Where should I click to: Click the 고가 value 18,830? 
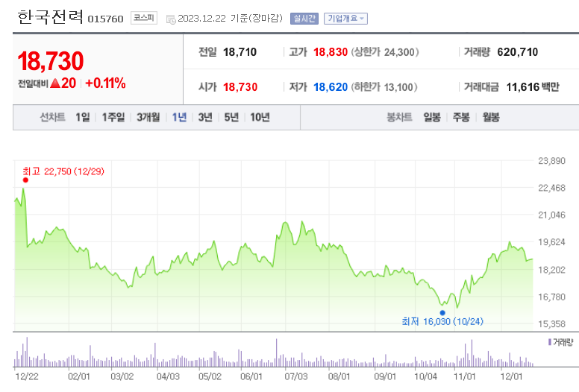click(331, 52)
